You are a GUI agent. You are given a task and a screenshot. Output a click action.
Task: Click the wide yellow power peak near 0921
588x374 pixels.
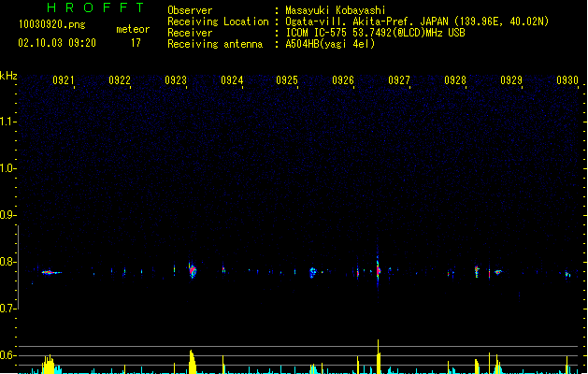(x=48, y=364)
